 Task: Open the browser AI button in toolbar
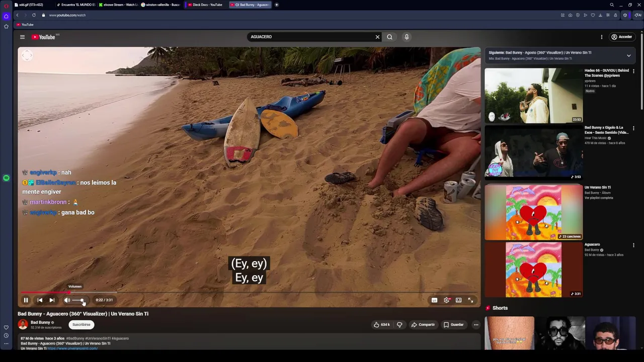pyautogui.click(x=638, y=15)
